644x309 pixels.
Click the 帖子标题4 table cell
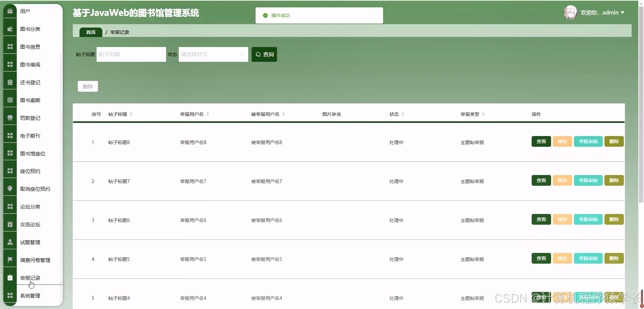pos(119,298)
